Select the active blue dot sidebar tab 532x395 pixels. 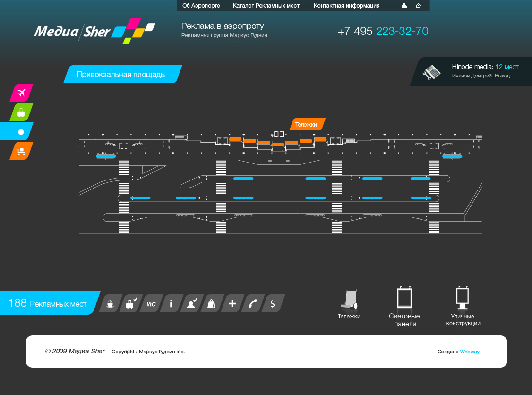tap(17, 132)
